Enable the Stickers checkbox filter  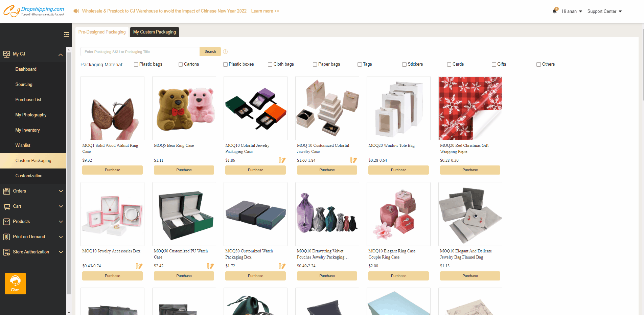point(404,64)
